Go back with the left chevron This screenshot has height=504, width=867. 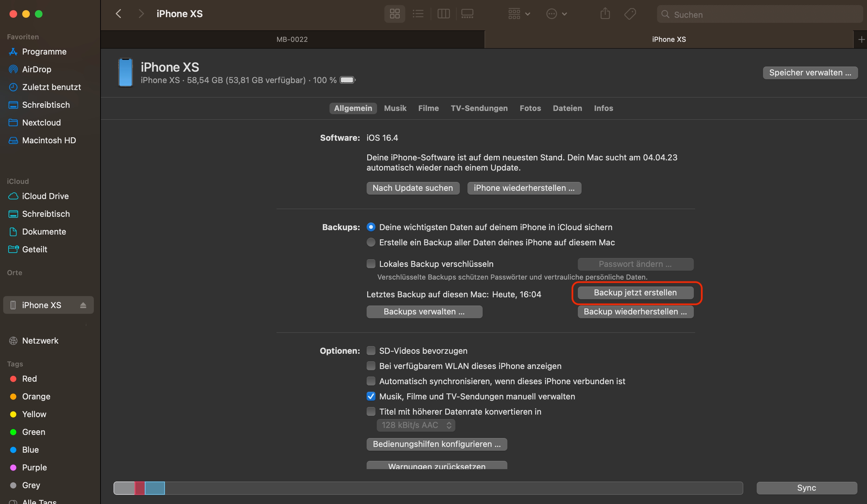(118, 14)
